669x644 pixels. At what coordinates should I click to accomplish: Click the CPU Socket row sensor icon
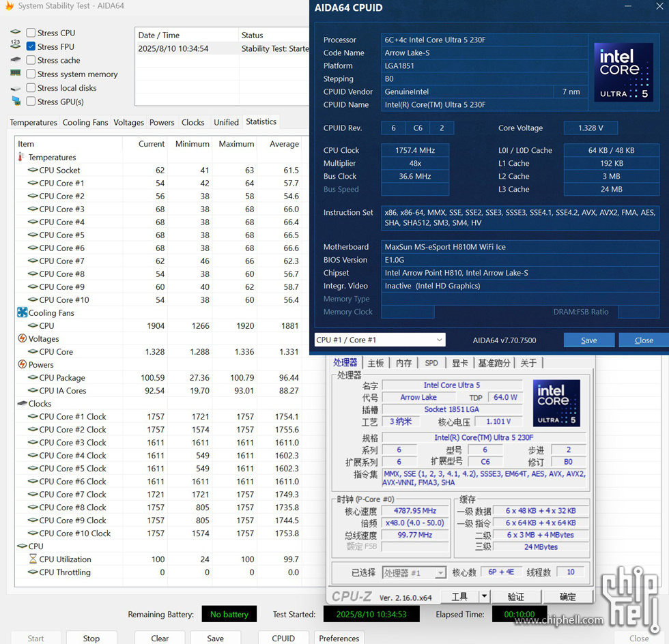(33, 170)
